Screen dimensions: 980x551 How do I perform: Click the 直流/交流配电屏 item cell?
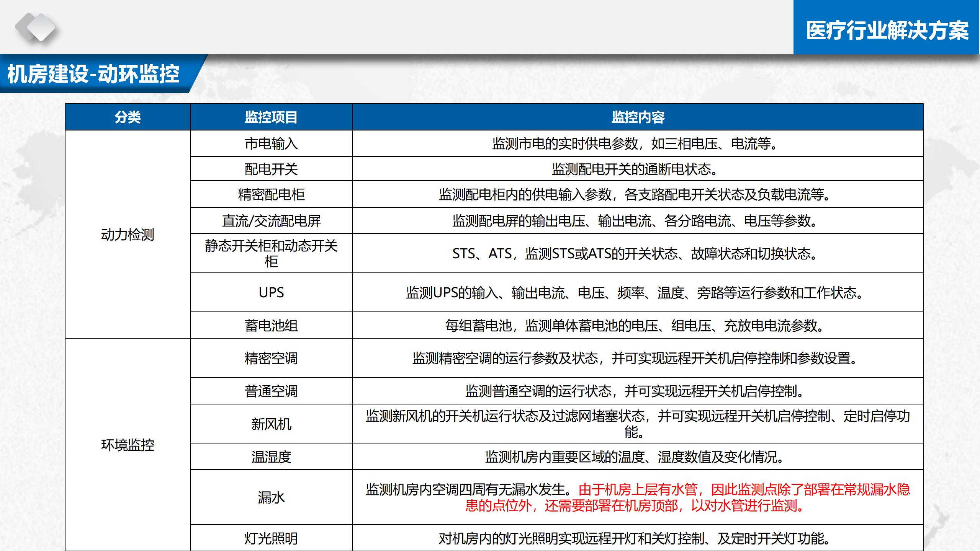pyautogui.click(x=271, y=221)
